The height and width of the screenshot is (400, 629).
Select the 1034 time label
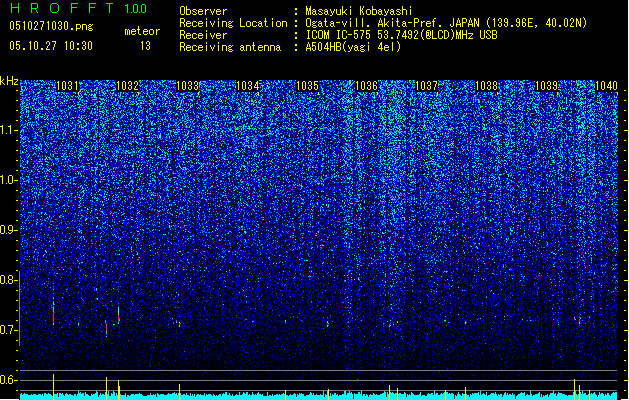248,86
